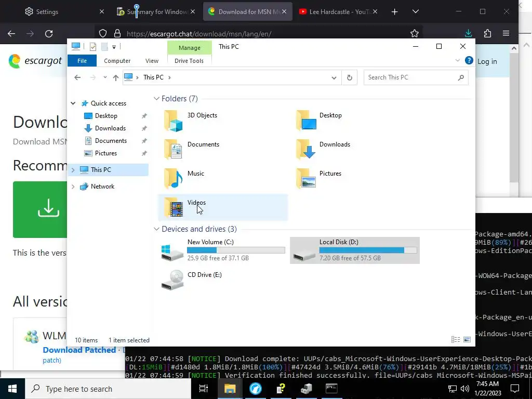Expand the ribbon with the chevron
Screen dimensions: 532x399
click(x=457, y=60)
